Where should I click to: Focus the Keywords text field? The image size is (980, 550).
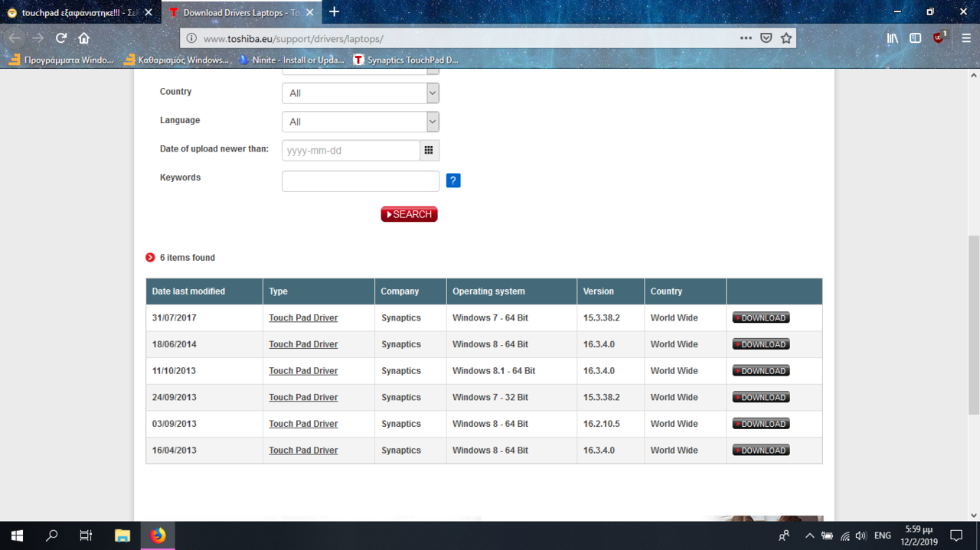(x=361, y=181)
